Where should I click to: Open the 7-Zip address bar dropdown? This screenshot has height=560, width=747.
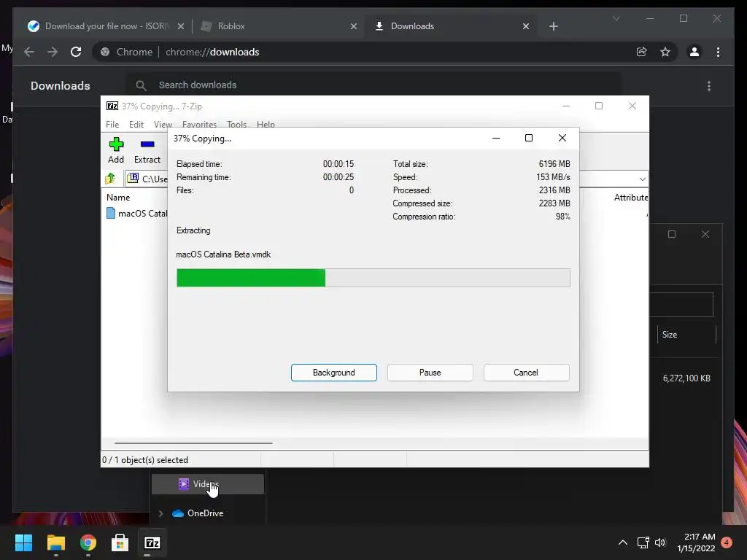pos(642,179)
